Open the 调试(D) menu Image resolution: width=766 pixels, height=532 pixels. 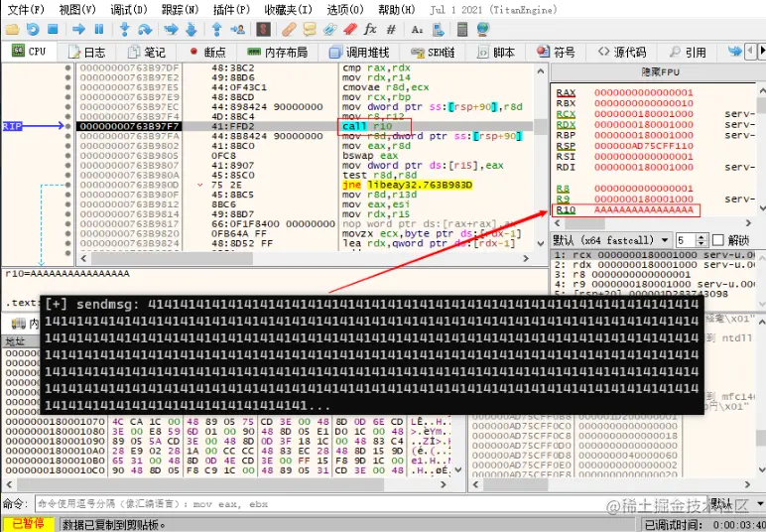[128, 9]
